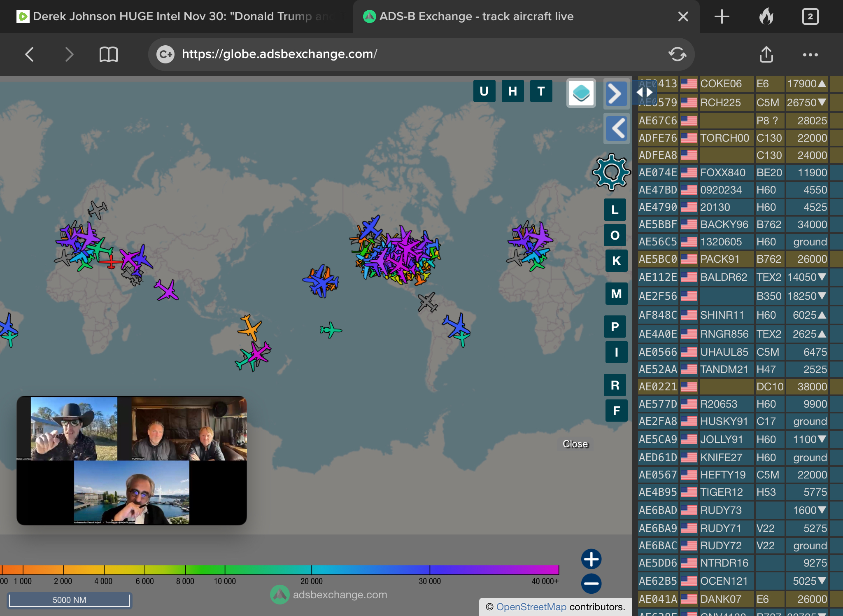The image size is (843, 616).
Task: Open the tab switcher showing 2 tabs
Action: tap(810, 16)
